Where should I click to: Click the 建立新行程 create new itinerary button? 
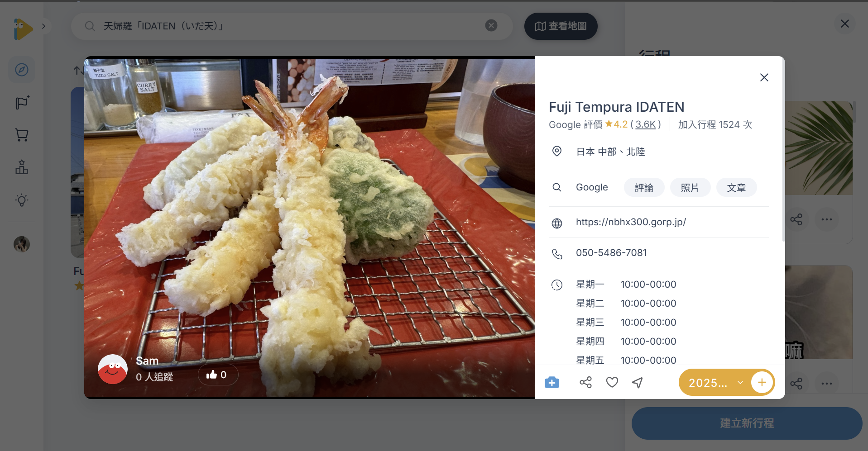pyautogui.click(x=747, y=423)
